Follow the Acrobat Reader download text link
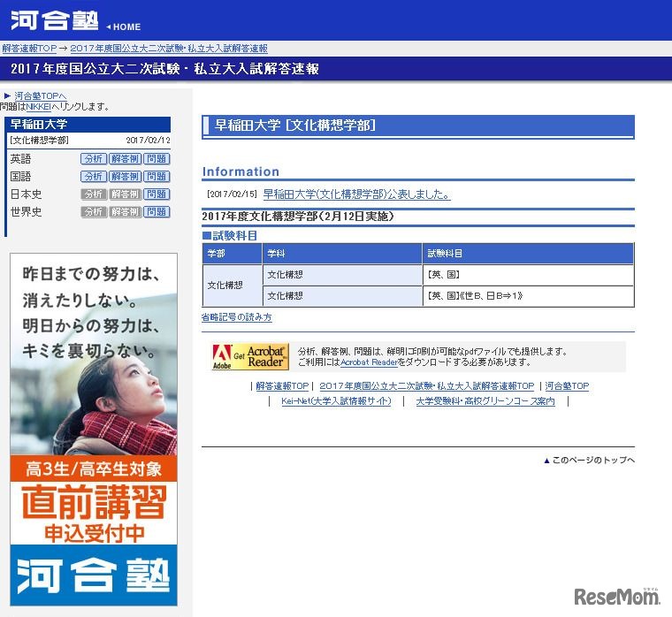Image resolution: width=672 pixels, height=617 pixels. [369, 362]
